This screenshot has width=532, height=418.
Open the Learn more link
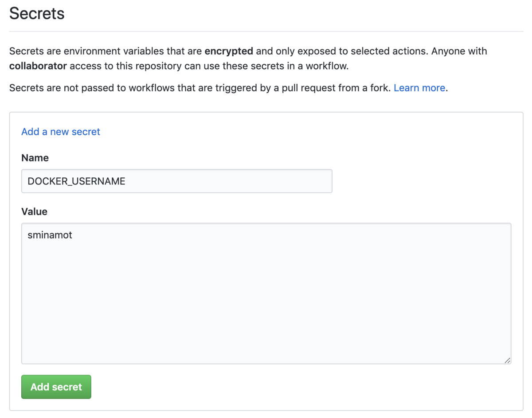tap(419, 88)
